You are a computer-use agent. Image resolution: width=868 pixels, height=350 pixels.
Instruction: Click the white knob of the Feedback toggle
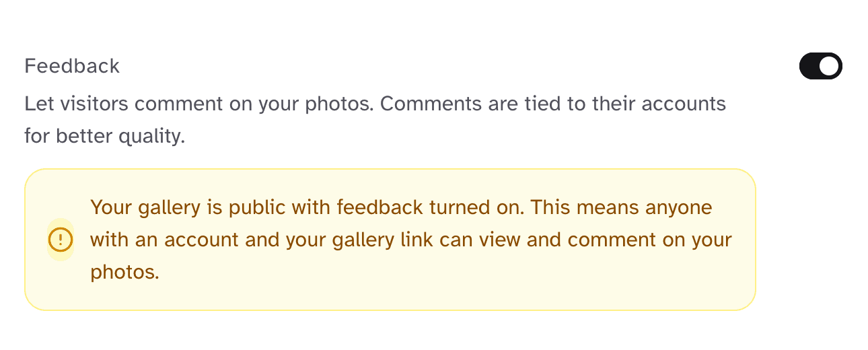click(830, 66)
